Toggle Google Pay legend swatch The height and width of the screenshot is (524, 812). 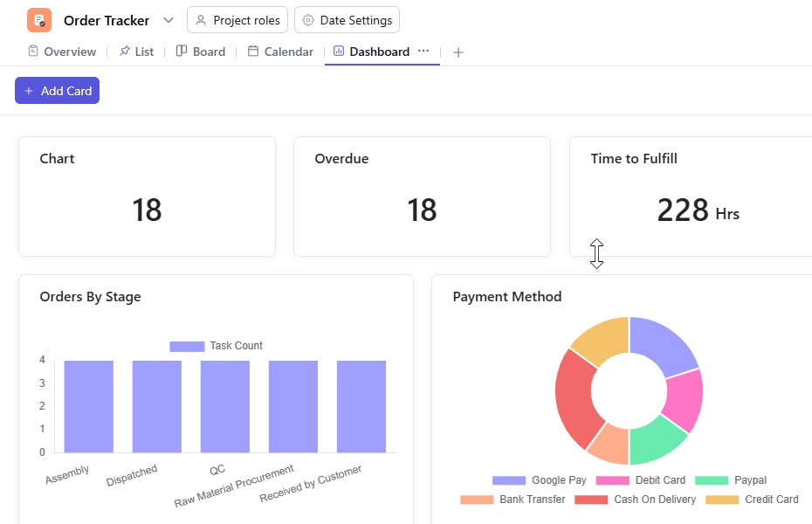tap(509, 480)
